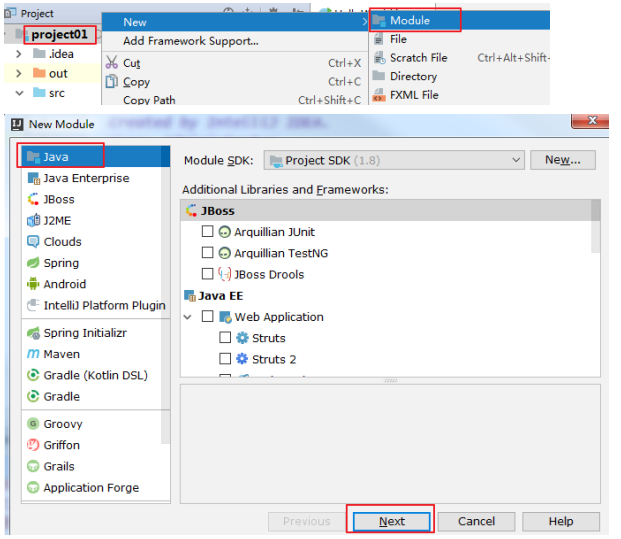Click the Copy icon in context menu
Screen dimensions: 621x539
[112, 81]
